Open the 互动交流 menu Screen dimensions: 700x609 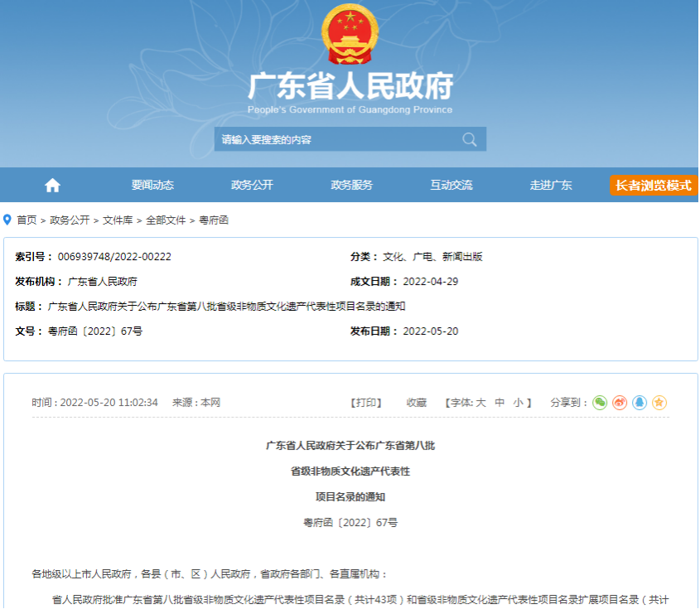click(x=453, y=186)
